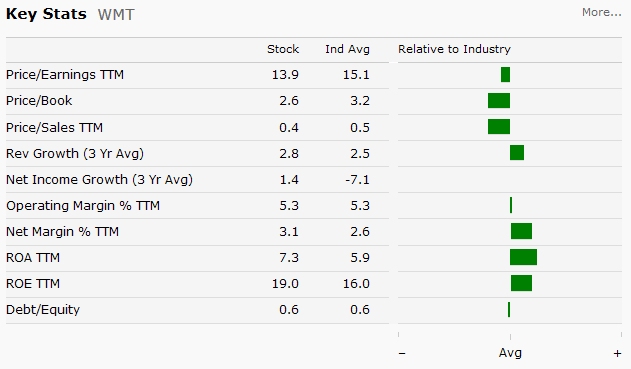Select the Net Income Growth (3 Yr Avg) row label

[99, 179]
